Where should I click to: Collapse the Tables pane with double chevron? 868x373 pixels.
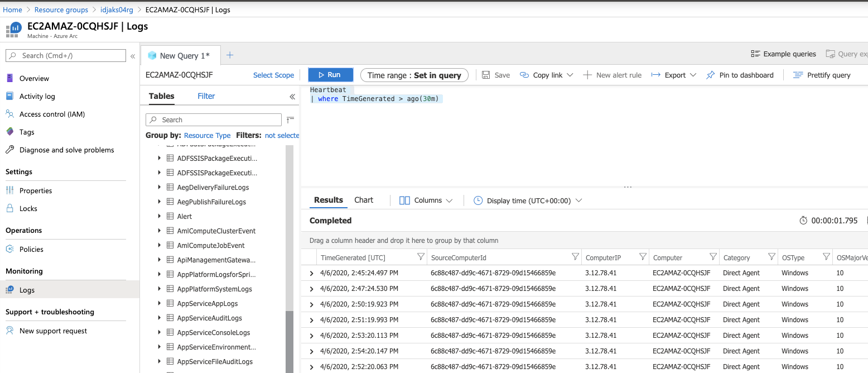coord(292,97)
